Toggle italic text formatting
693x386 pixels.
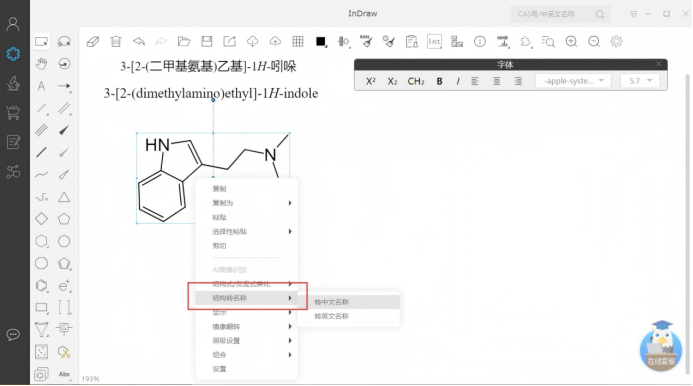pos(458,81)
